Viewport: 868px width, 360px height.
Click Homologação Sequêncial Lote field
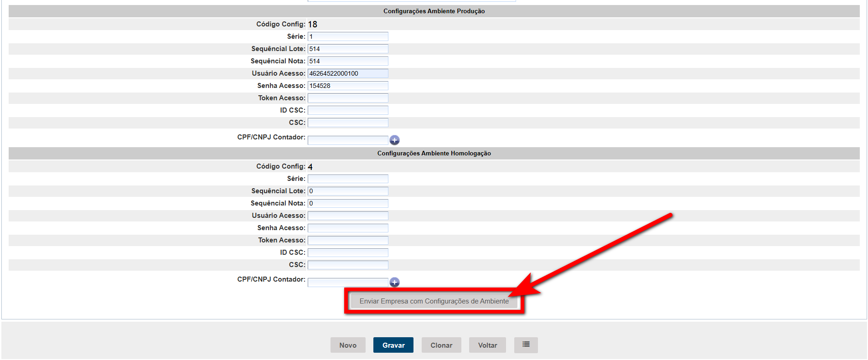coord(348,191)
